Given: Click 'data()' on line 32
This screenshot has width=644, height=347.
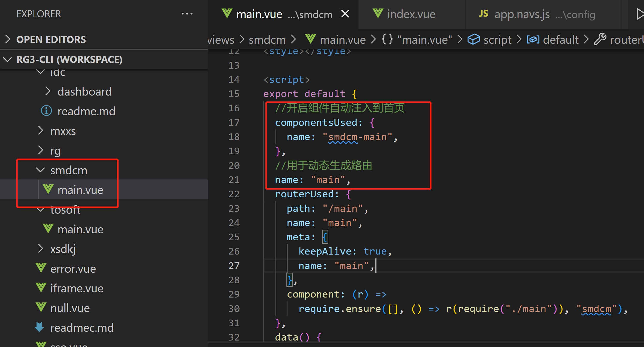Looking at the screenshot, I should [292, 337].
